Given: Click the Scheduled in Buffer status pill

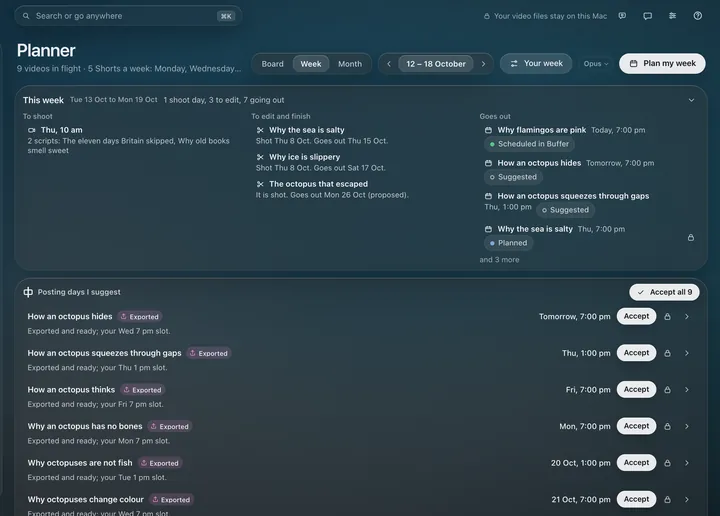Looking at the screenshot, I should [529, 144].
